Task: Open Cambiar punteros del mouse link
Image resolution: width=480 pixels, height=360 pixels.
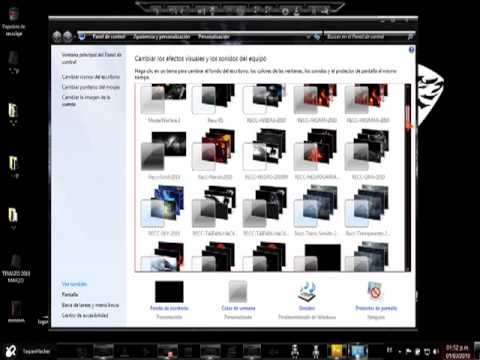Action: click(x=91, y=87)
